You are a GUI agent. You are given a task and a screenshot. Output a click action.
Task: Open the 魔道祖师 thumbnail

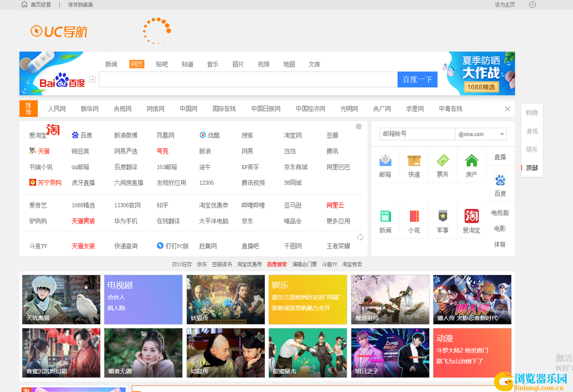390,299
